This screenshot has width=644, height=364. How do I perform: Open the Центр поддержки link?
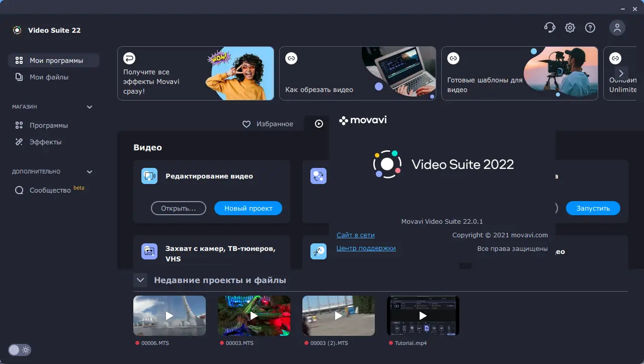[366, 248]
